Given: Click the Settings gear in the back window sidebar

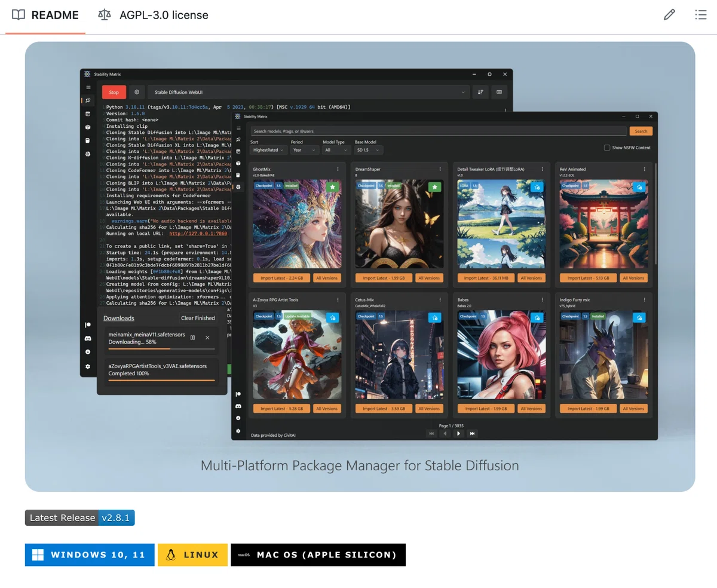Looking at the screenshot, I should pyautogui.click(x=87, y=366).
